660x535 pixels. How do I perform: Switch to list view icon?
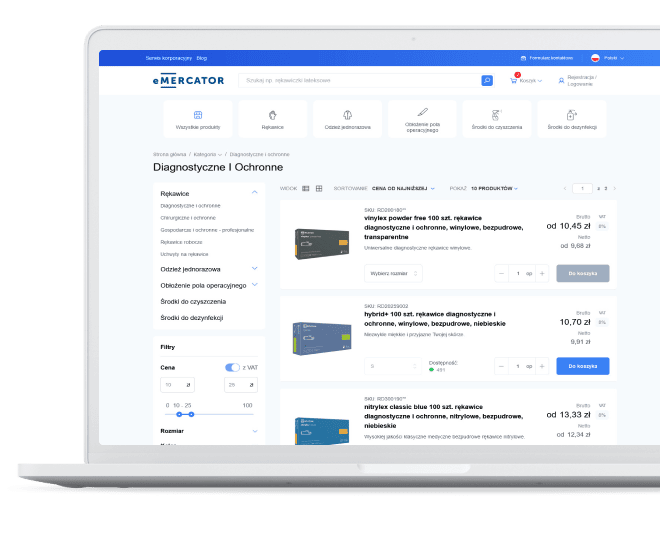click(x=306, y=189)
